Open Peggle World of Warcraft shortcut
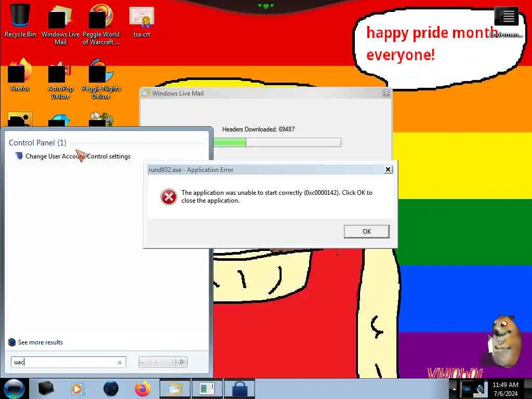532x399 pixels. point(101,24)
